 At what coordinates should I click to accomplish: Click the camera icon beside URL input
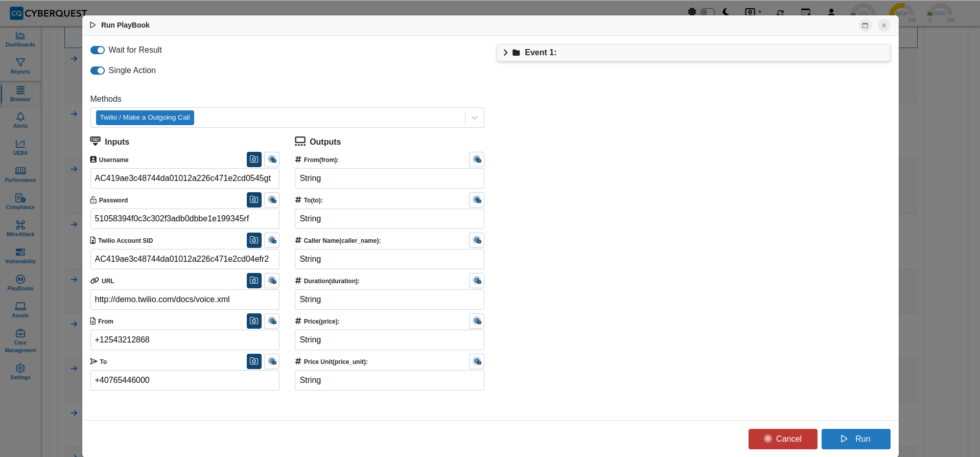point(254,281)
